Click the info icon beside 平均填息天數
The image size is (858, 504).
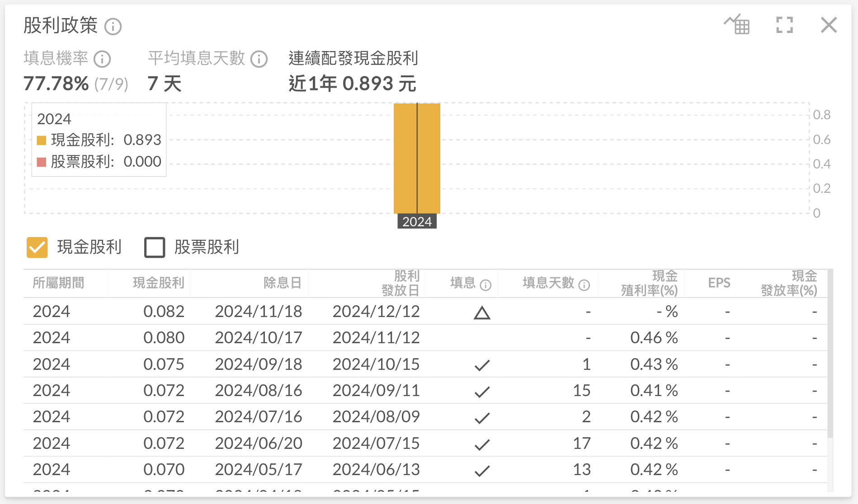259,59
